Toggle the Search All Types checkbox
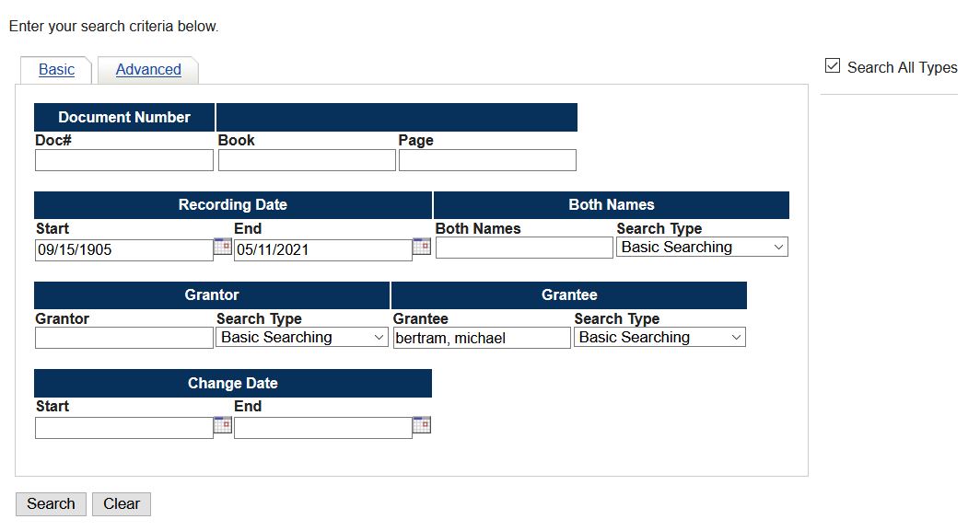980x531 pixels. [833, 65]
